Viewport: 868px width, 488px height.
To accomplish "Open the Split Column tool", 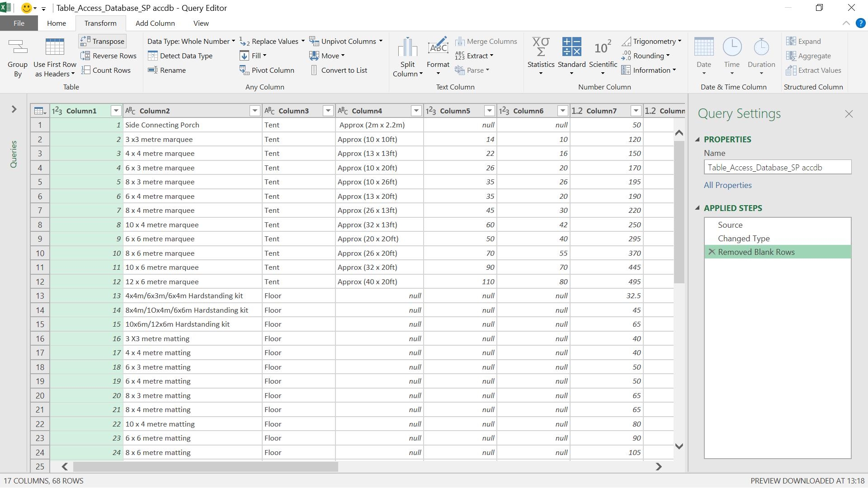I will tap(407, 58).
